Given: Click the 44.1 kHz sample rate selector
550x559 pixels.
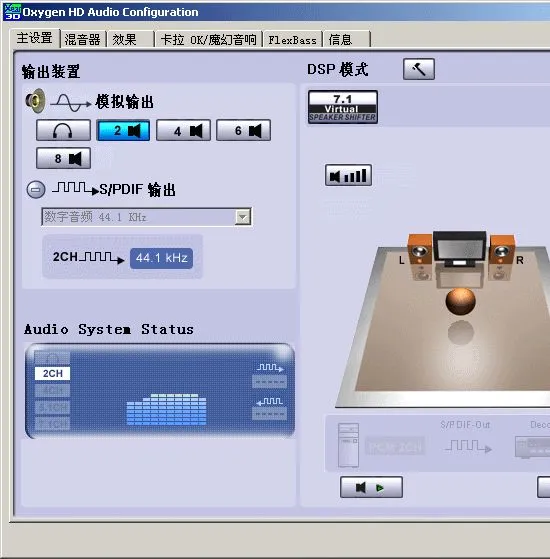Looking at the screenshot, I should (161, 258).
